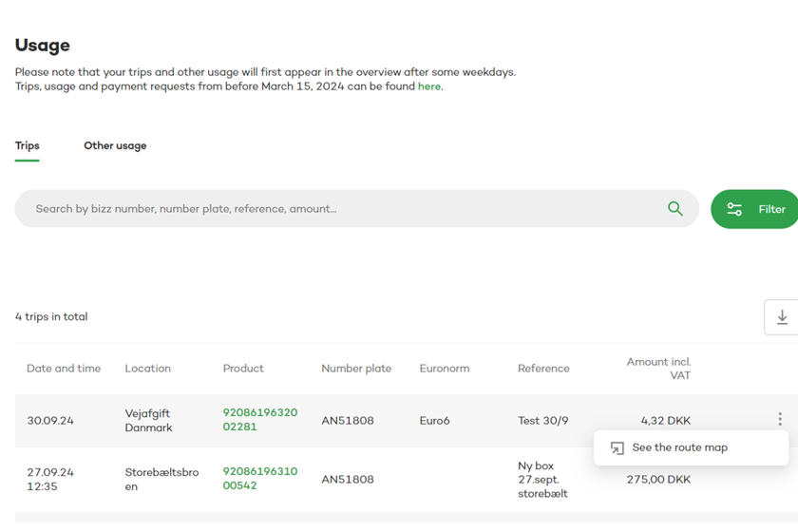The width and height of the screenshot is (798, 532).
Task: Click the route map arrow icon
Action: pyautogui.click(x=617, y=448)
